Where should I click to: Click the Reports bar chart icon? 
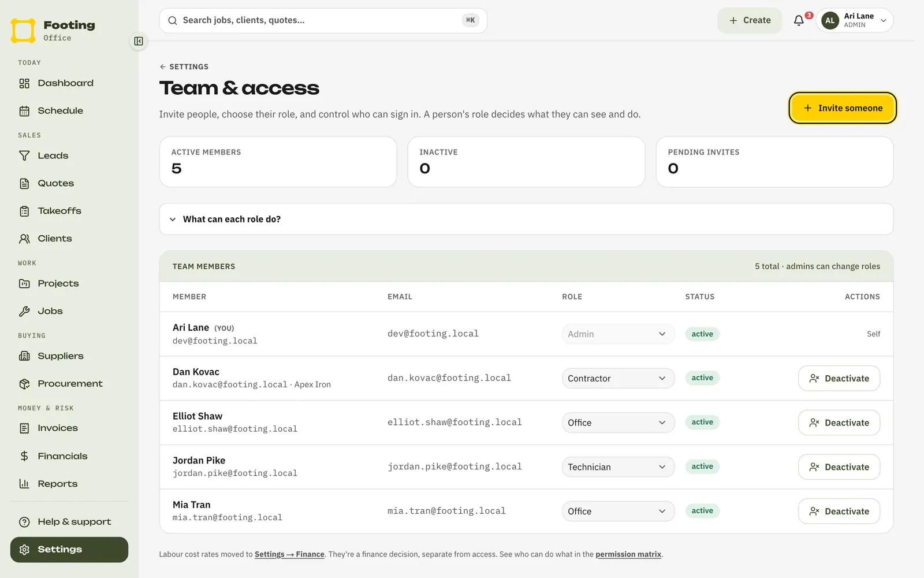point(24,484)
